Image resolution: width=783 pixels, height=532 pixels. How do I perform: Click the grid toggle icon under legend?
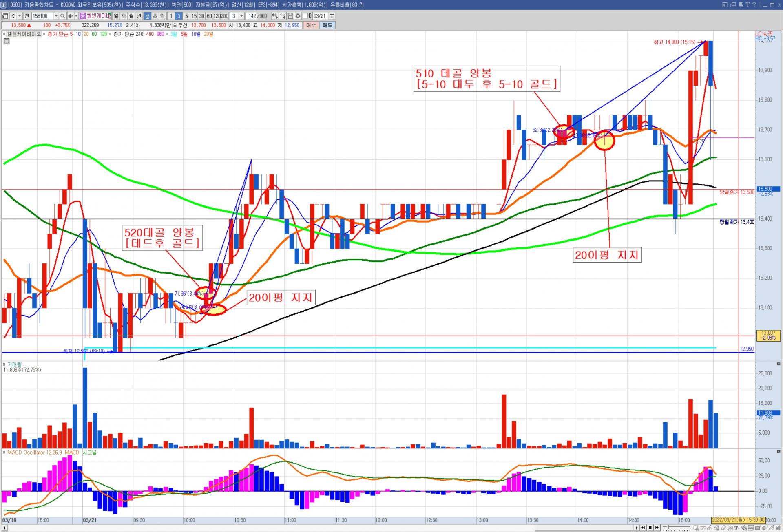pyautogui.click(x=7, y=41)
